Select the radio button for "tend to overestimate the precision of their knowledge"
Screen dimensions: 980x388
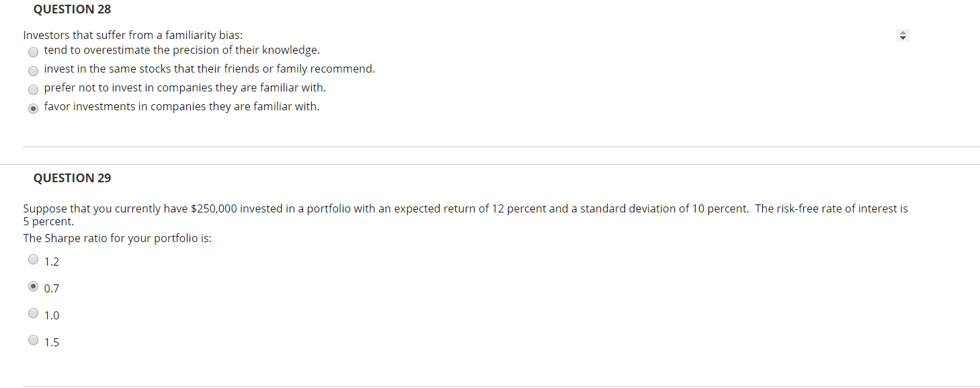coord(33,52)
